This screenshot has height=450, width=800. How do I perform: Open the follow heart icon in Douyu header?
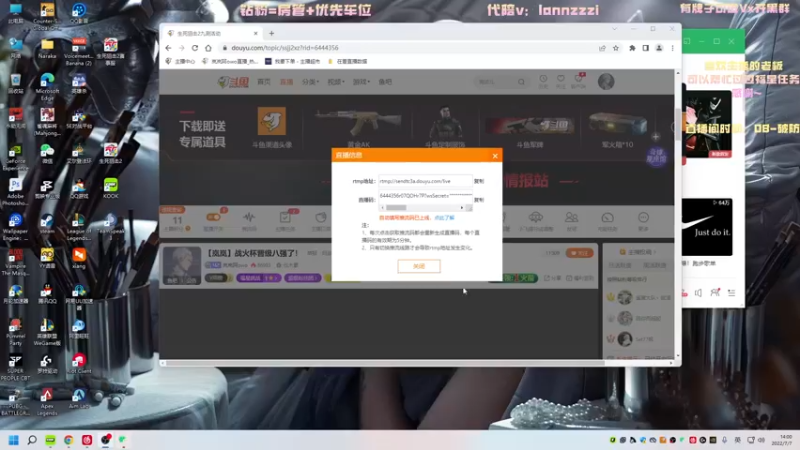pyautogui.click(x=561, y=81)
